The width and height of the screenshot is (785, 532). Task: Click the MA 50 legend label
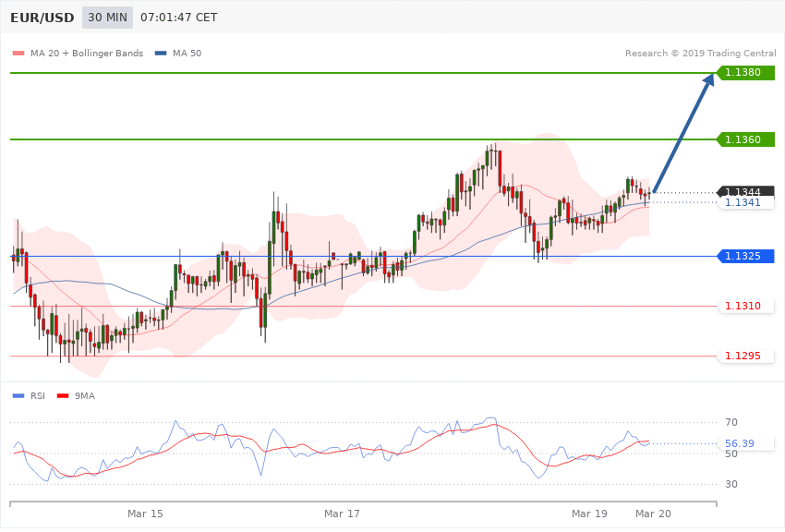point(187,53)
